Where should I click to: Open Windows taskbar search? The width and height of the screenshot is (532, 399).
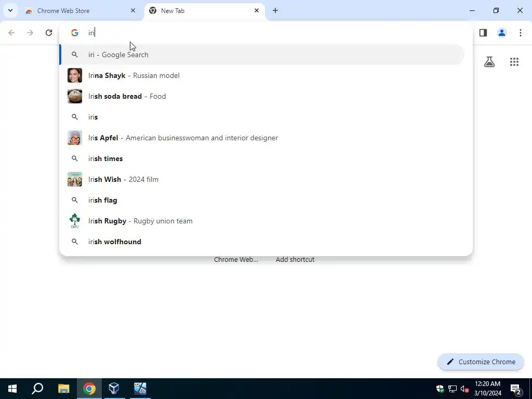pos(37,389)
